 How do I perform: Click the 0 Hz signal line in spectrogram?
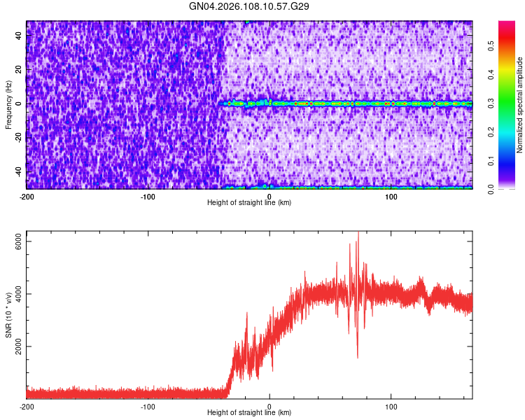(x=345, y=104)
